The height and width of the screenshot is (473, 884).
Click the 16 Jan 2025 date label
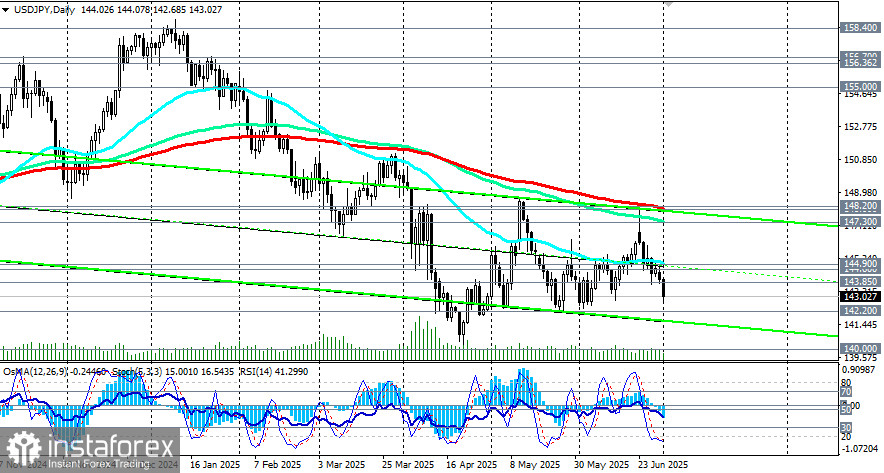coord(215,465)
